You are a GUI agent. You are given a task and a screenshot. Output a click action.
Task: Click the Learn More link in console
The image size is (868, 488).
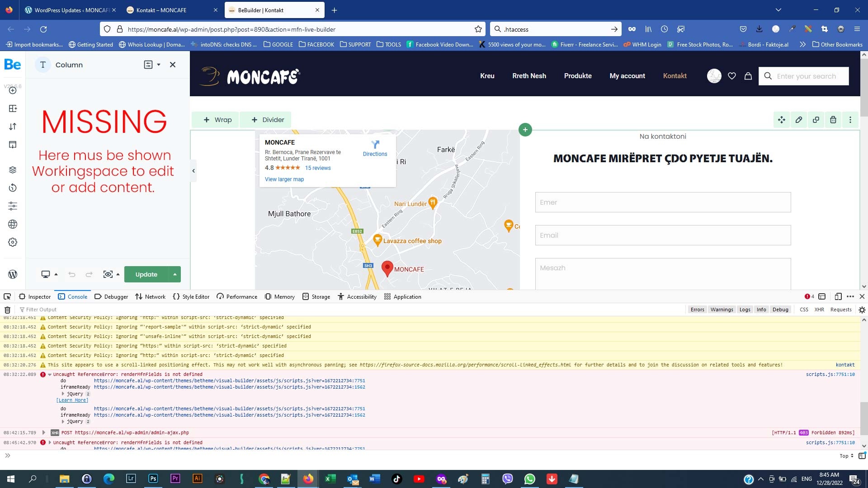point(72,400)
